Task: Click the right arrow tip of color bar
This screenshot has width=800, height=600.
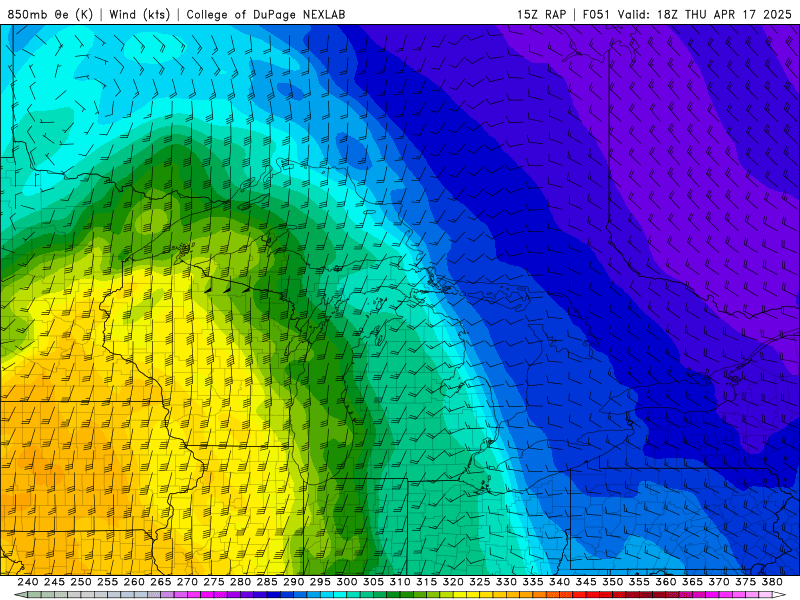Action: click(780, 595)
